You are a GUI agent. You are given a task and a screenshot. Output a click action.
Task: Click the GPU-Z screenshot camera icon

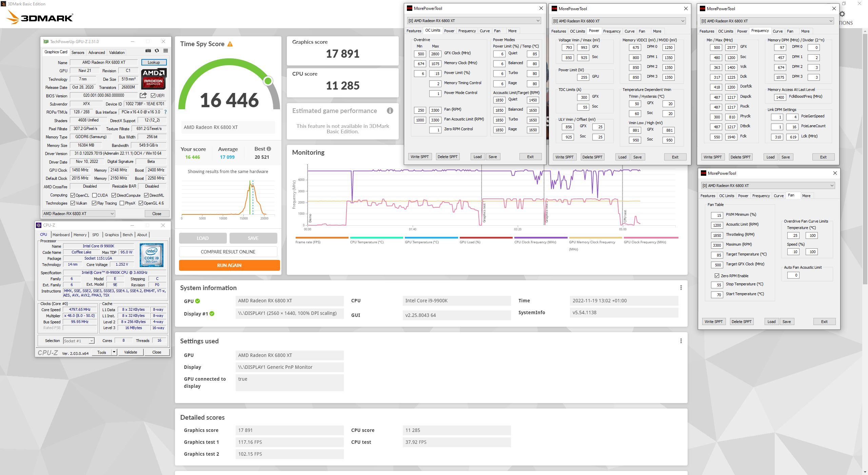148,51
